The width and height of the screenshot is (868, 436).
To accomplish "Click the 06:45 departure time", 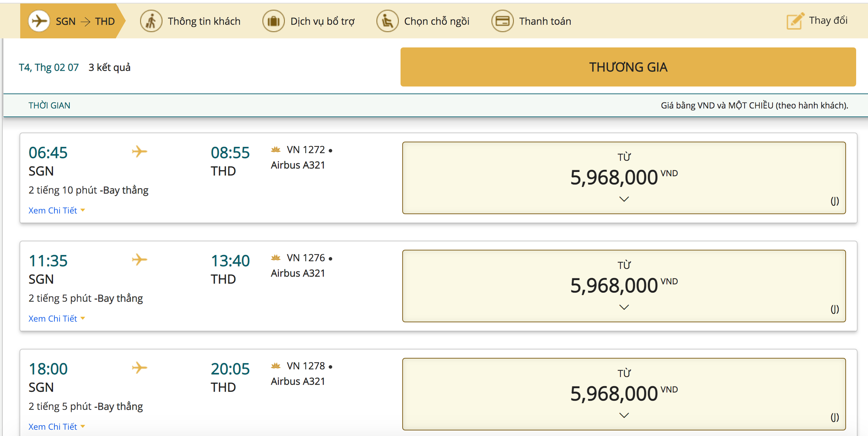I will coord(48,153).
